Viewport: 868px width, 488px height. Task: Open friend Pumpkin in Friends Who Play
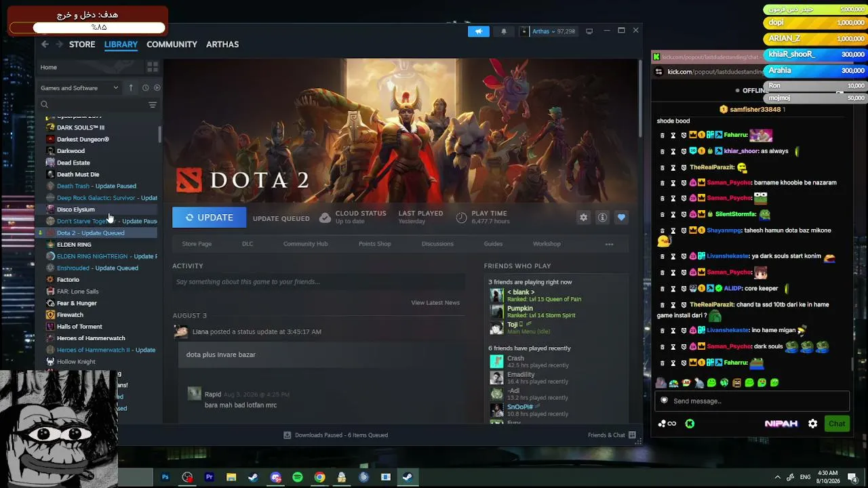click(x=520, y=308)
